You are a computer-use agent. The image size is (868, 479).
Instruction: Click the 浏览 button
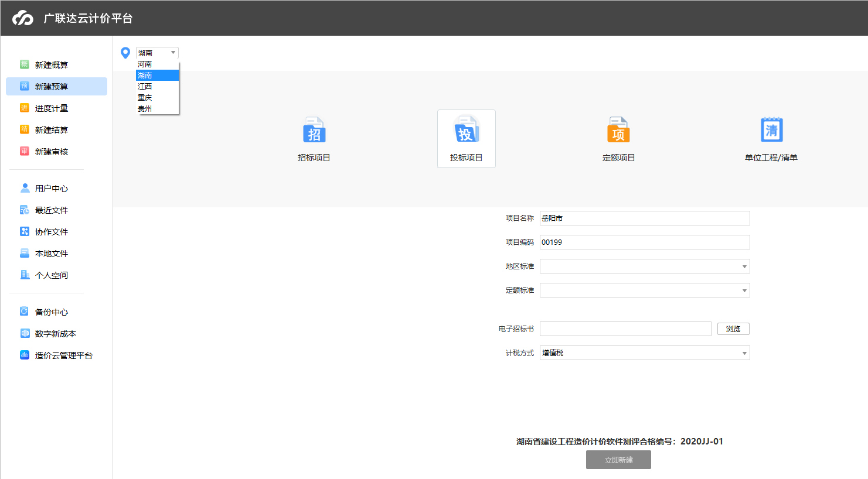pos(733,329)
